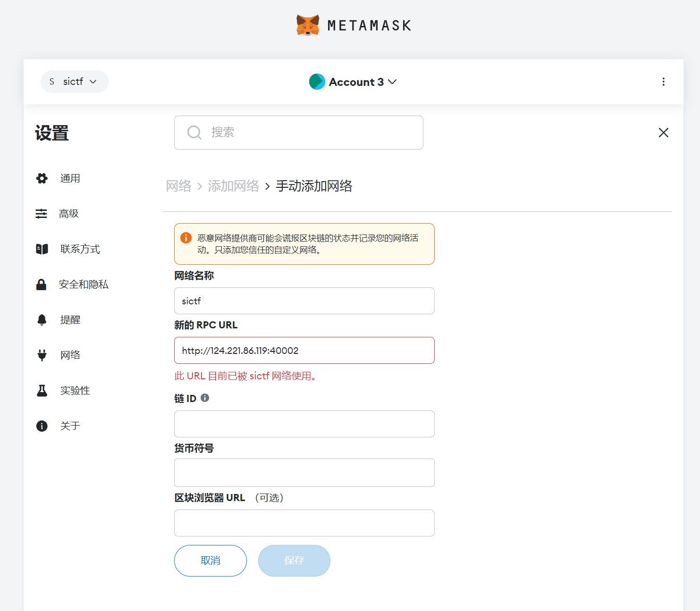Select the 安全和隐私 settings tab
This screenshot has height=611, width=700.
coord(84,285)
